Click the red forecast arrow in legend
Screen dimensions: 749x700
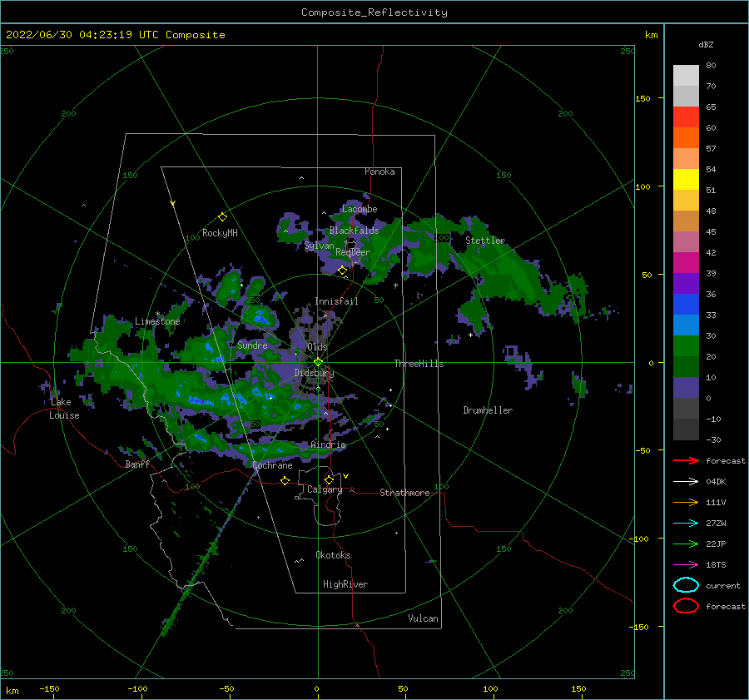coord(686,460)
